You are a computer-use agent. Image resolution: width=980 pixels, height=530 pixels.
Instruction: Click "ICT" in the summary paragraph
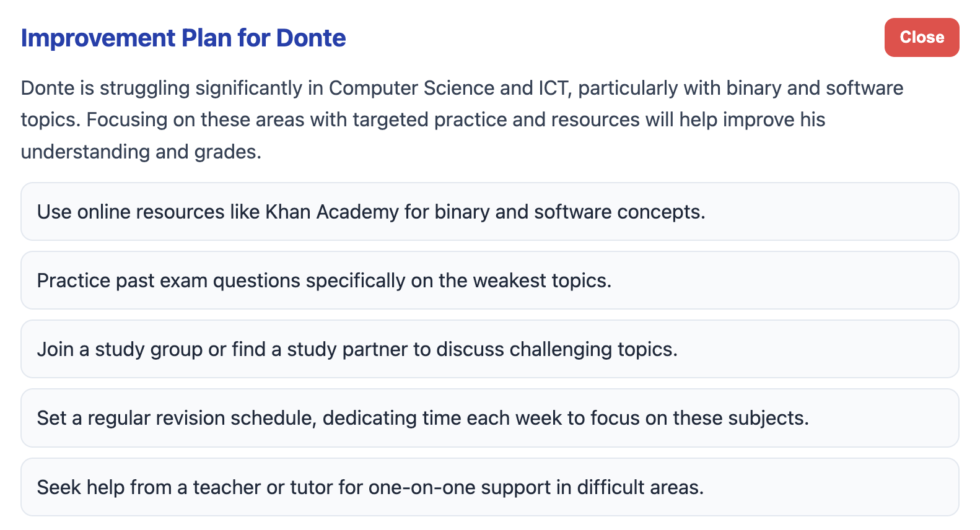tap(553, 89)
